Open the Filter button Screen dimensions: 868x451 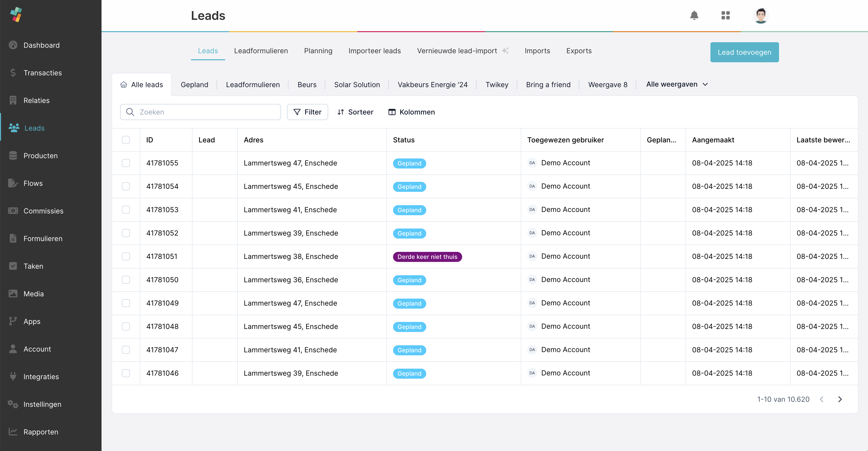pyautogui.click(x=307, y=112)
